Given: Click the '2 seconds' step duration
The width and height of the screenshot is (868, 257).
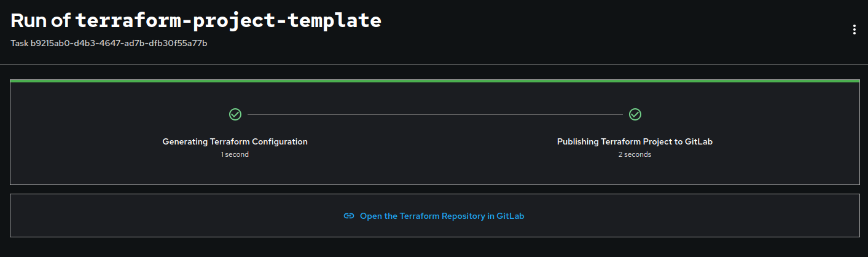Looking at the screenshot, I should click(x=635, y=154).
